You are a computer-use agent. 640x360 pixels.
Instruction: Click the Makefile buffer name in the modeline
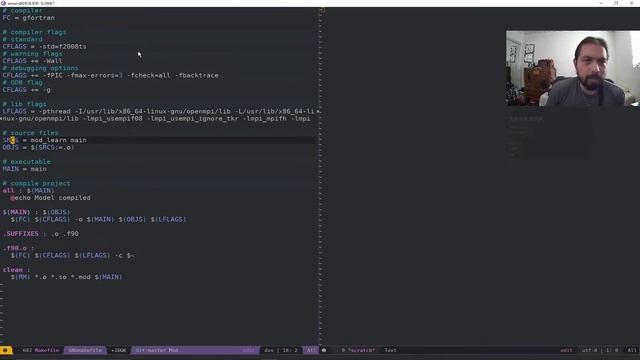pos(46,350)
